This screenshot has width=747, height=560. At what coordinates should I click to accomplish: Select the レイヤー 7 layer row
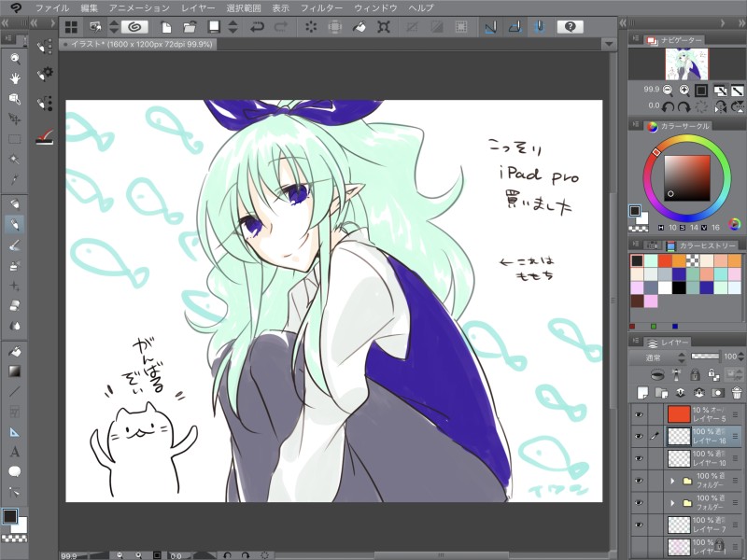pos(687,525)
